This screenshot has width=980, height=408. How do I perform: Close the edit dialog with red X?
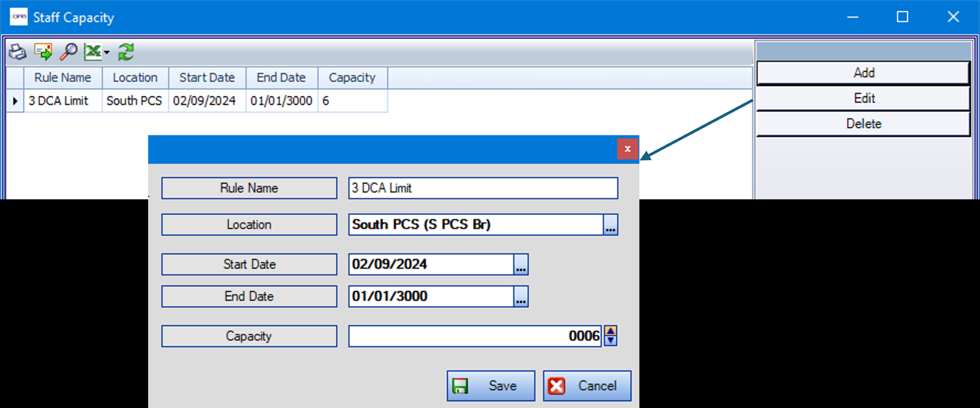click(x=627, y=149)
